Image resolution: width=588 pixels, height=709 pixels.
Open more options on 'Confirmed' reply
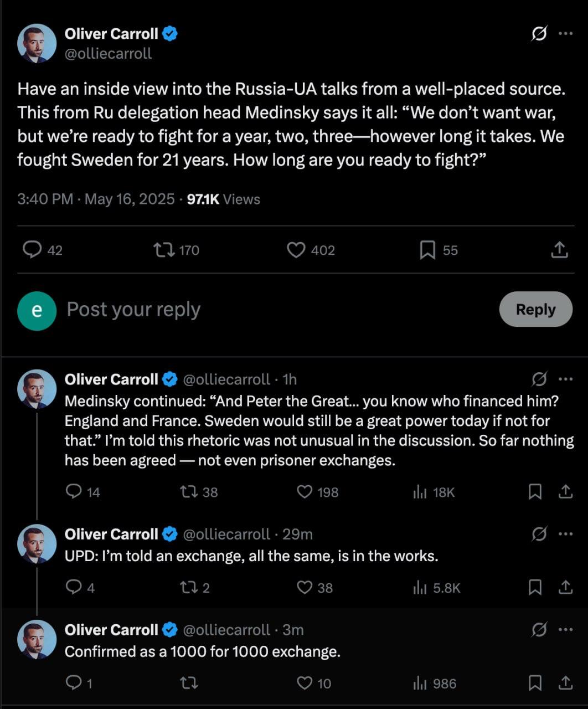tap(565, 630)
